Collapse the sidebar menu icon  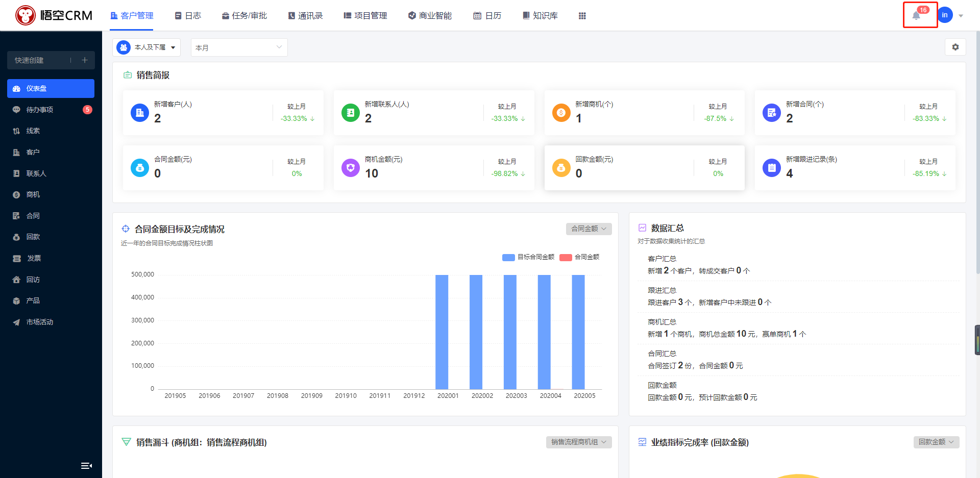[x=86, y=465]
